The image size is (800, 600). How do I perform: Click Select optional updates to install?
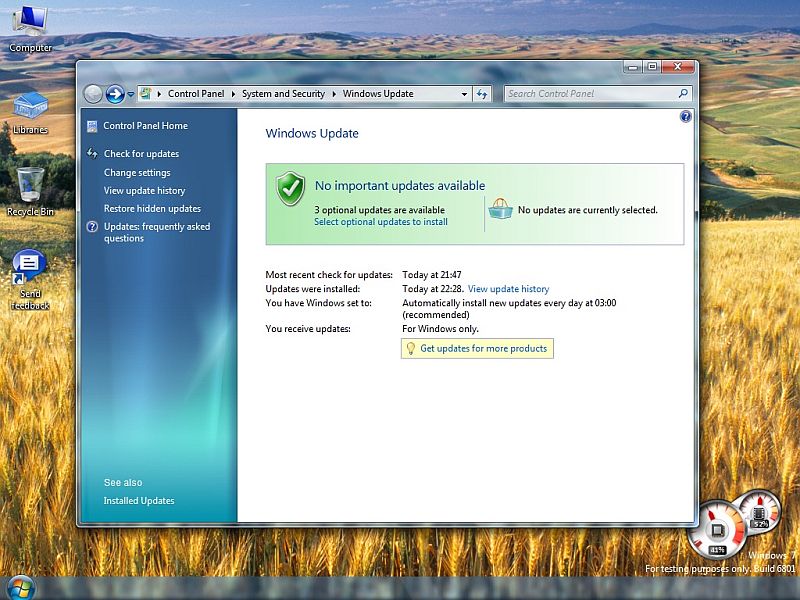(381, 222)
